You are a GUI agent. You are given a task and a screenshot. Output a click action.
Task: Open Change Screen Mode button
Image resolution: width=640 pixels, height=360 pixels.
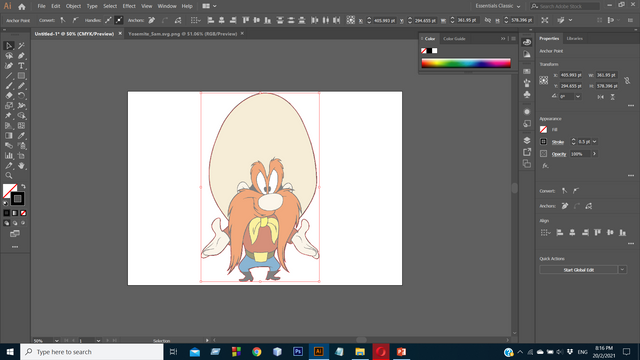[15, 233]
